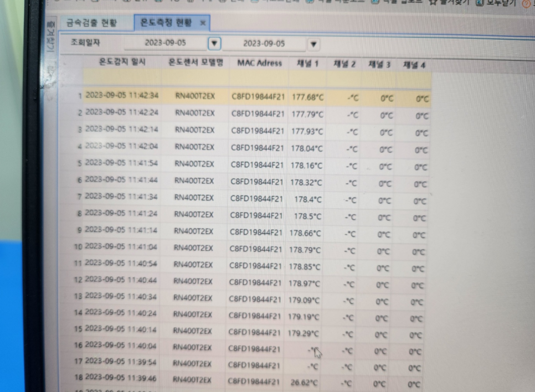Select the 2023-09-05 11:42:04 timestamp cell
535x392 pixels.
(x=121, y=146)
